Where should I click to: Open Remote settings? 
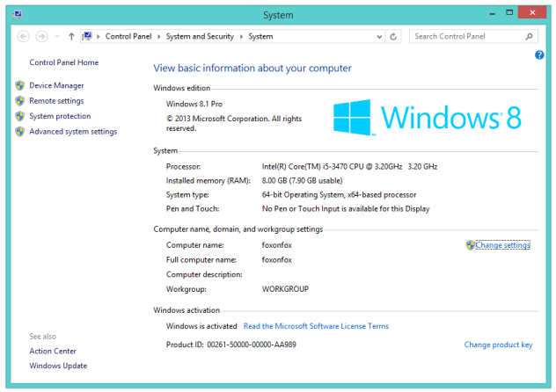56,101
